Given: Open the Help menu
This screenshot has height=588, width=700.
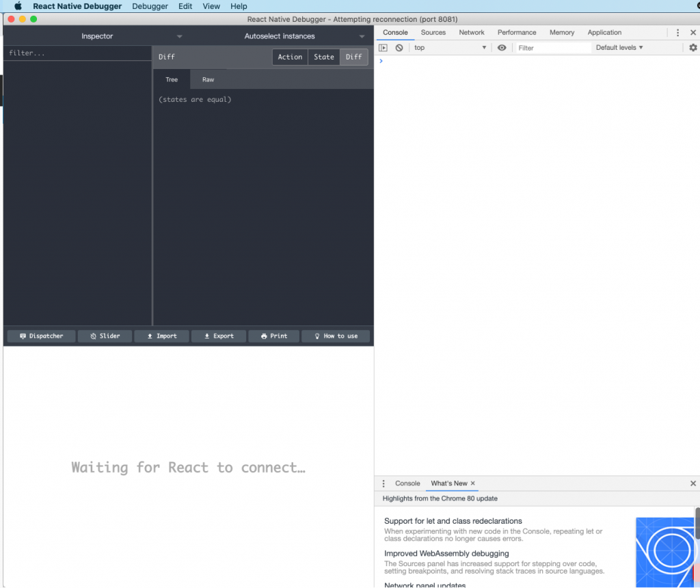Looking at the screenshot, I should [x=239, y=6].
